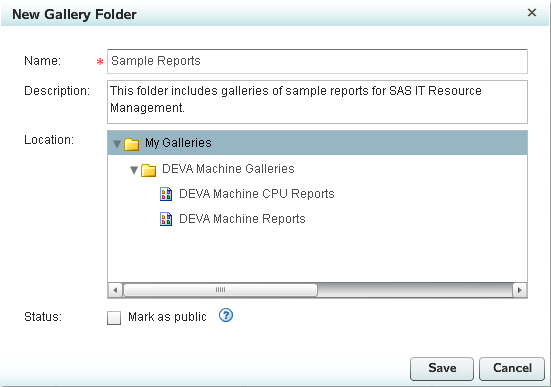
Task: Save the new gallery folder
Action: pos(442,369)
